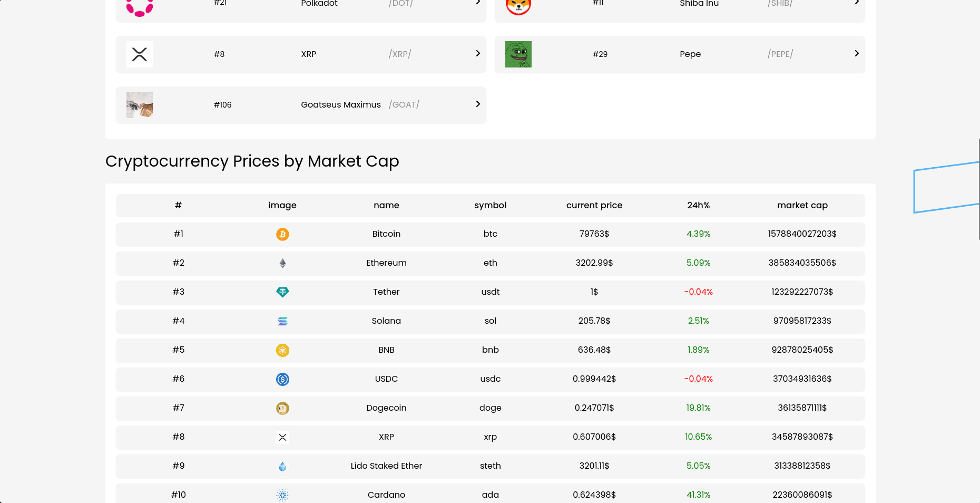Click the Cardano name in the table
980x503 pixels.
point(386,495)
